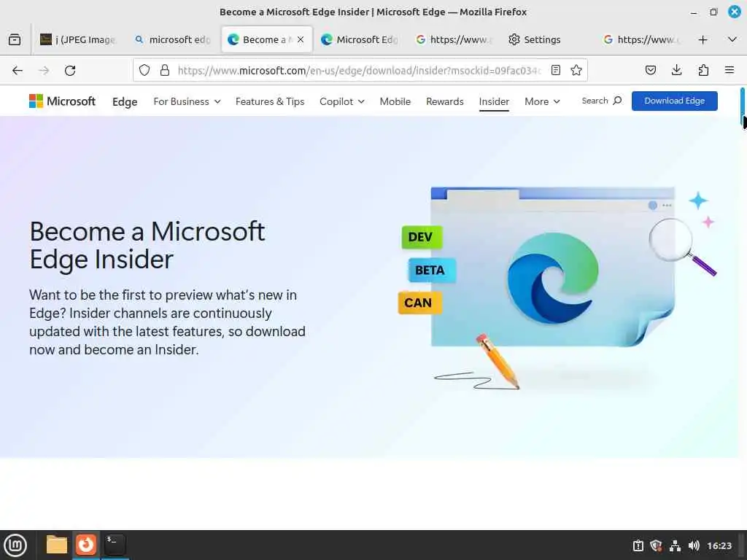This screenshot has height=560, width=747.
Task: Open the Extensions puzzle icon
Action: (x=703, y=71)
